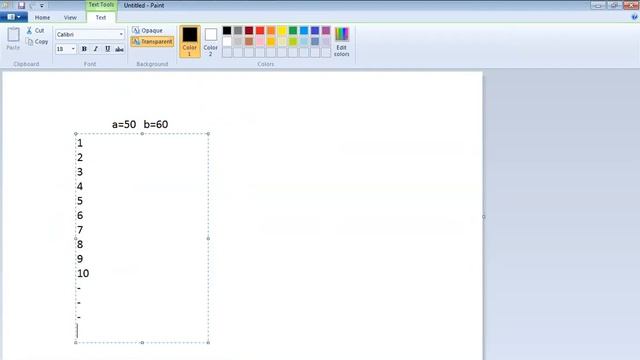Pick the lime color swatch

click(x=293, y=42)
